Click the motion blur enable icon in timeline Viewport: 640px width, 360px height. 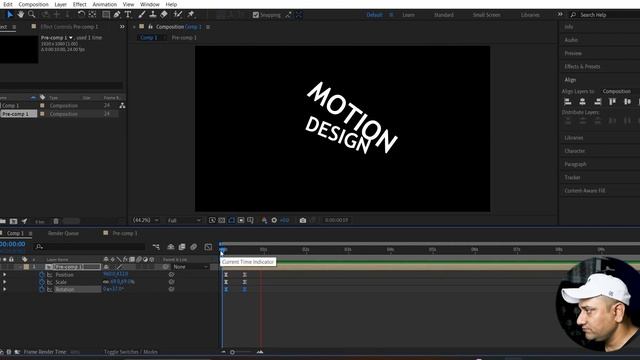pos(193,247)
